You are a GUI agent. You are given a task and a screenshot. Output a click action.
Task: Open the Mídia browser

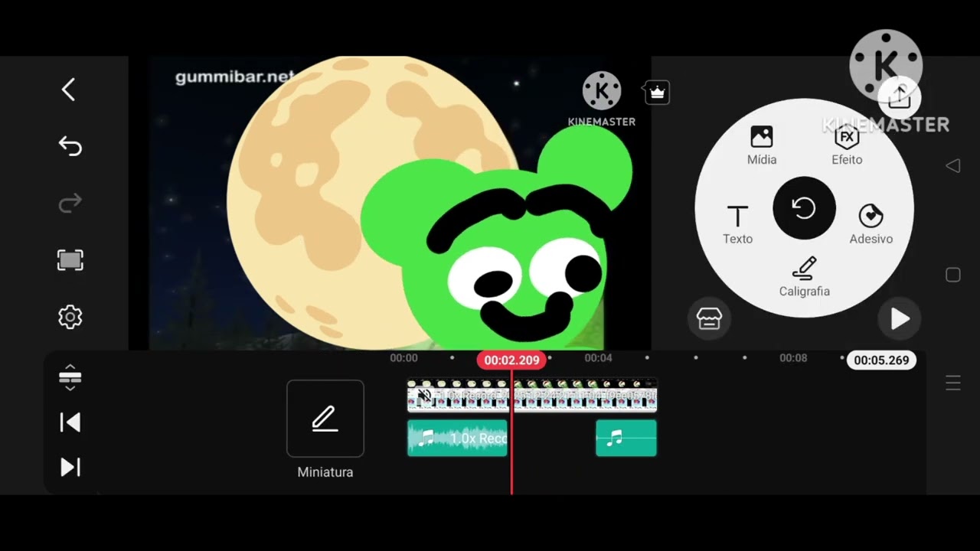click(762, 145)
